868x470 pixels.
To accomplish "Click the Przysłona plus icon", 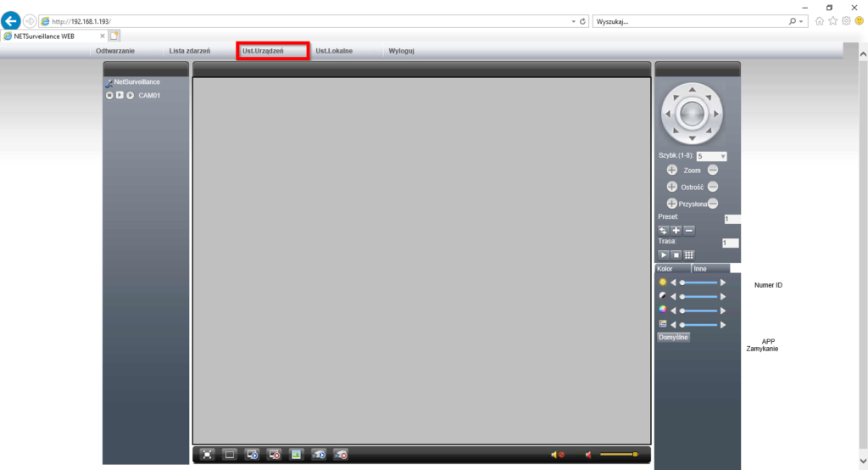I will [672, 204].
